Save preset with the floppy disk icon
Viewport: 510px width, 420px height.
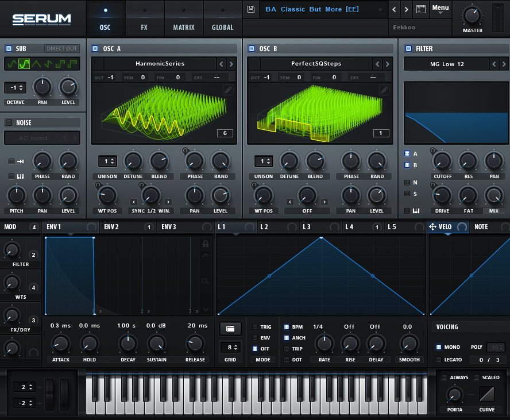click(251, 9)
